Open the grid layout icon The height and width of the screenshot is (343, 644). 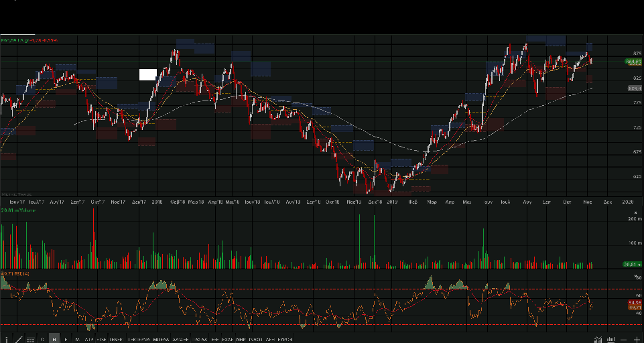point(30,339)
